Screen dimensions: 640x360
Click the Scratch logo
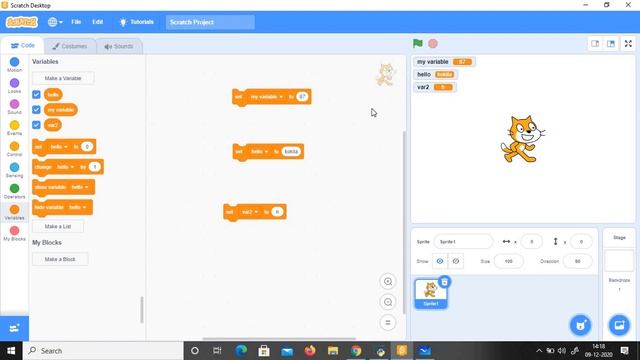click(x=22, y=22)
